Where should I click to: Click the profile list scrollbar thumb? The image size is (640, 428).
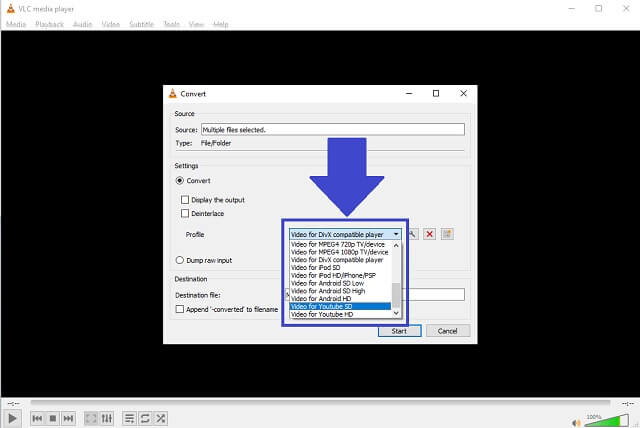pyautogui.click(x=396, y=295)
